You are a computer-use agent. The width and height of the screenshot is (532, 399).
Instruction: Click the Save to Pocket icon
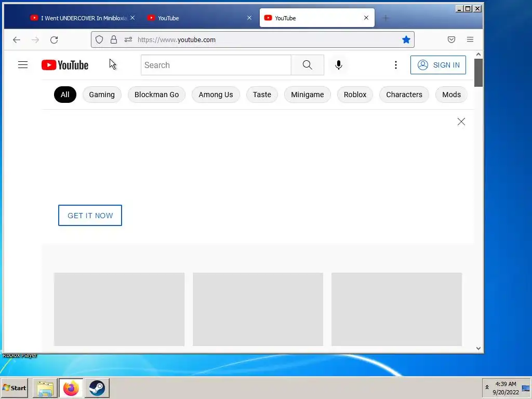click(451, 39)
